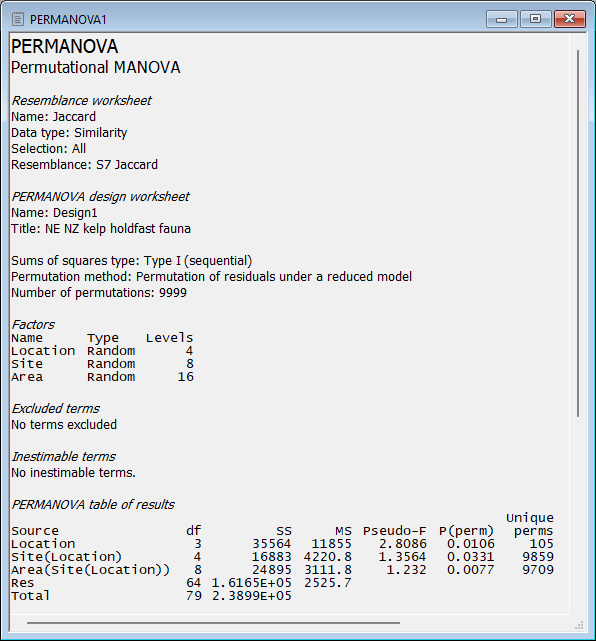Click the 'PERMANOVA design worksheet' heading
Viewport: 596px width, 641px height.
pyautogui.click(x=101, y=197)
